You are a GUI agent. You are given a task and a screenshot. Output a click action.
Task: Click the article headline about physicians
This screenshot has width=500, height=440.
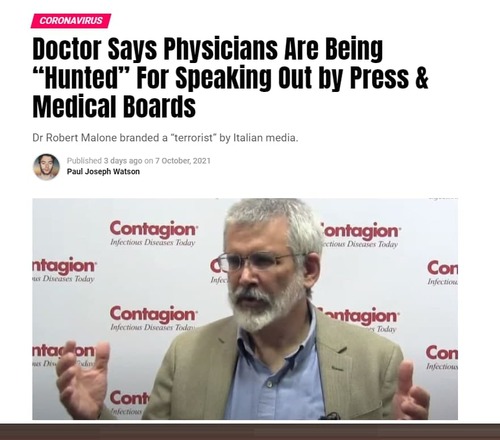[230, 77]
